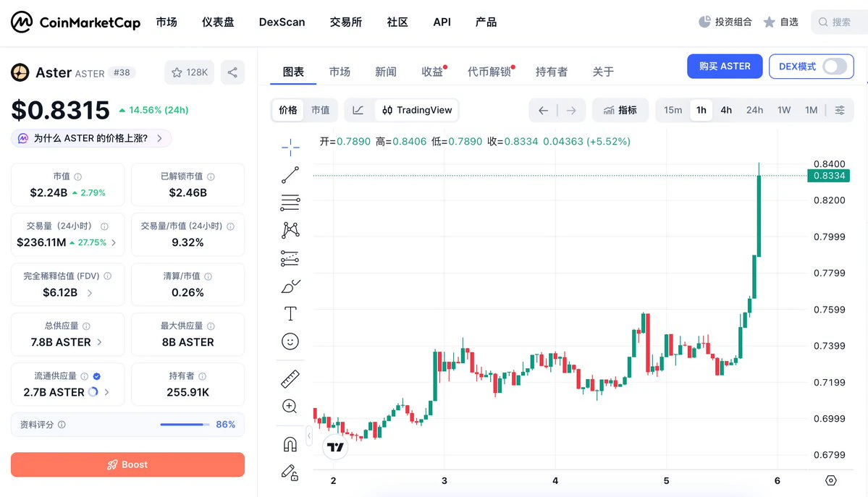Switch to the 收益 tab
The image size is (868, 497).
pyautogui.click(x=432, y=72)
